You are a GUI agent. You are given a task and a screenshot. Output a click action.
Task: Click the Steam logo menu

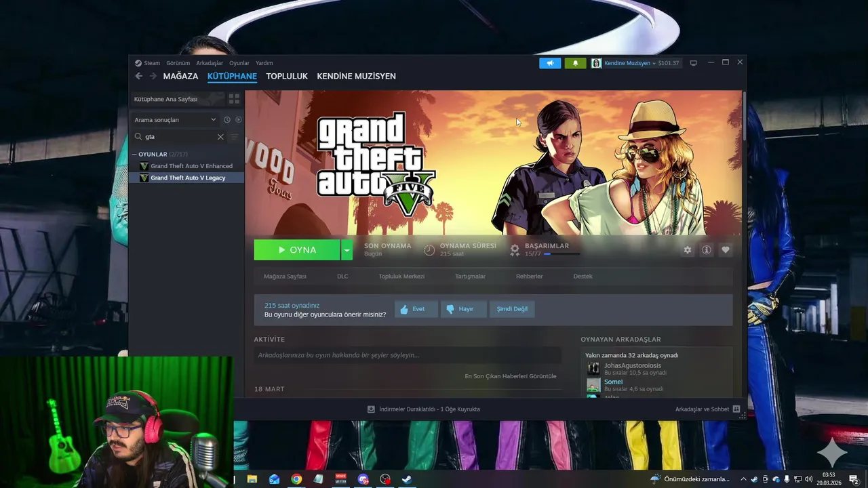click(x=147, y=63)
